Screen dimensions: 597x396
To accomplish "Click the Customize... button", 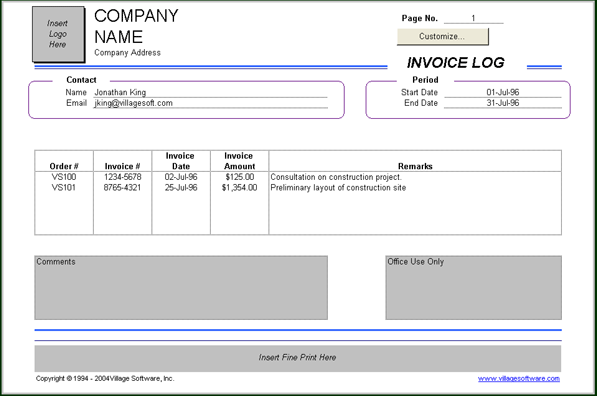I will click(x=443, y=37).
